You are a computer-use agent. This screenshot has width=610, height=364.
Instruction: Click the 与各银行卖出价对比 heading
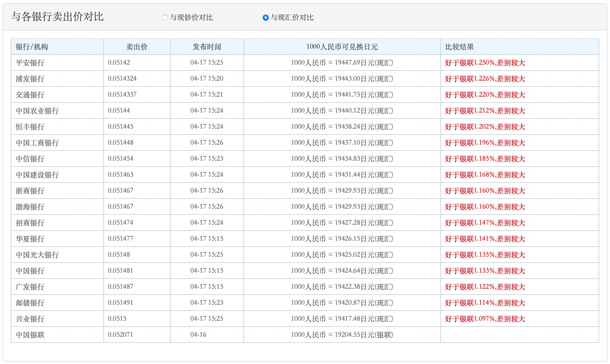click(57, 17)
